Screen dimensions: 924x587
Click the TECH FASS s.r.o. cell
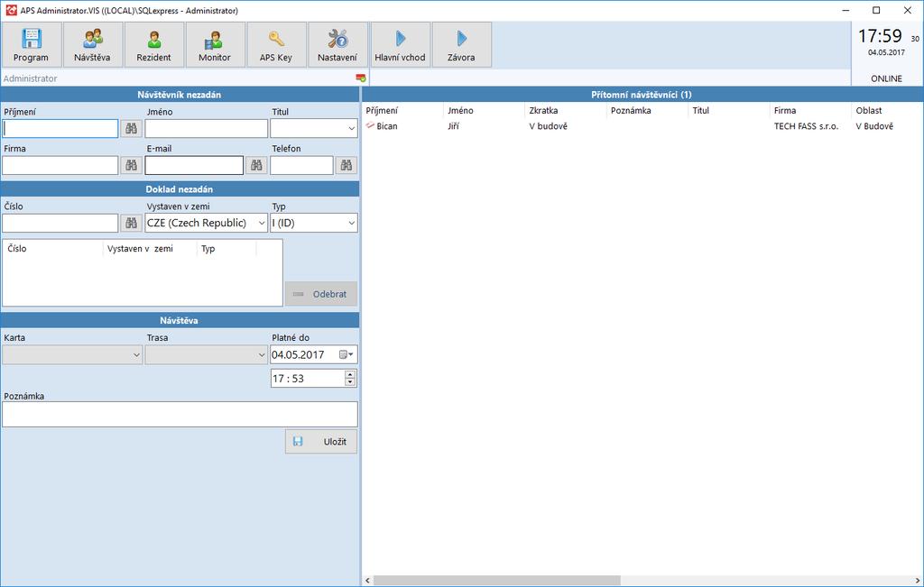pos(806,126)
